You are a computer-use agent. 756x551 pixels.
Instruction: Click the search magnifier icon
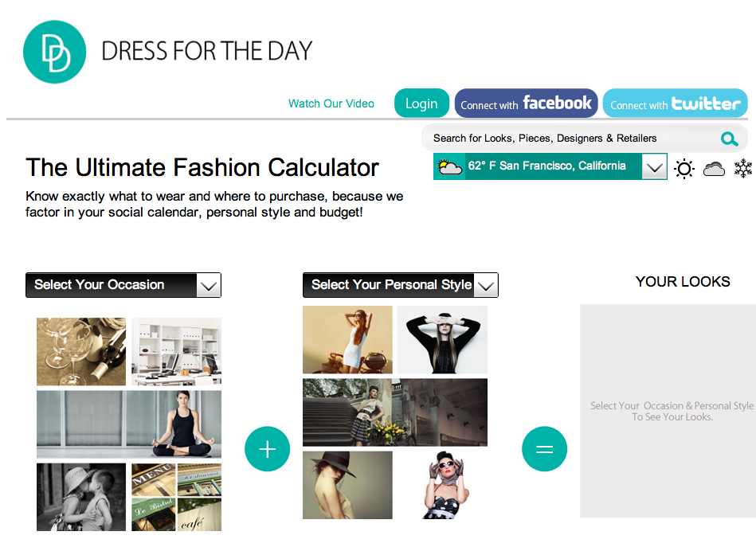coord(729,139)
